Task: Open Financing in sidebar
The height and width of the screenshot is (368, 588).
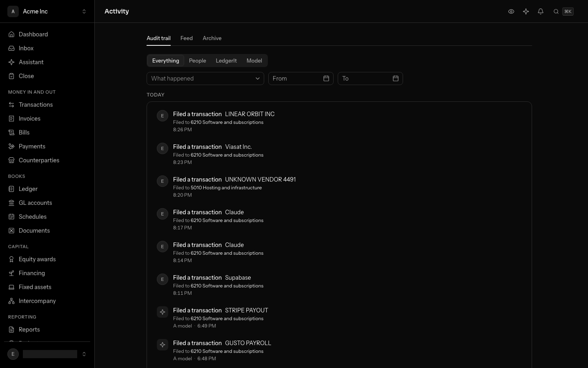Action: point(47,273)
